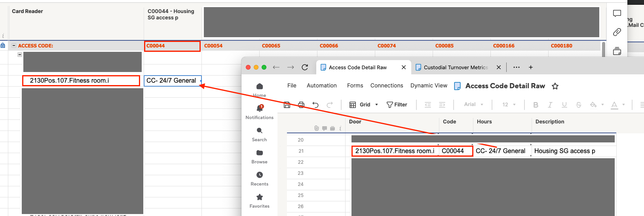Select the CC- 24/7 General cell in row 21

pyautogui.click(x=502, y=151)
